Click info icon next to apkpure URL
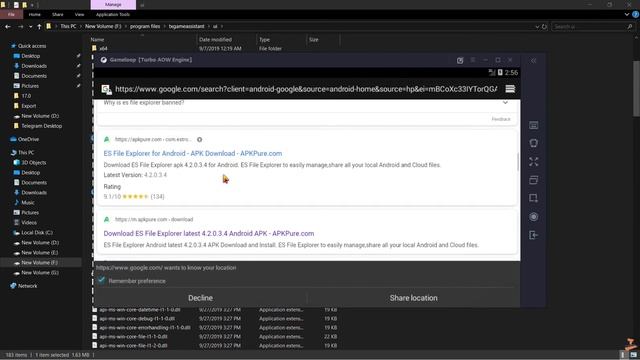Image resolution: width=640 pixels, height=360 pixels. coord(200,140)
